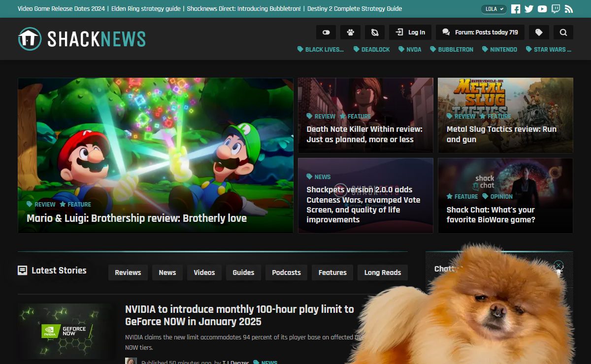Click FEATURE tag on Death Note card
The width and height of the screenshot is (591, 364).
pyautogui.click(x=355, y=116)
